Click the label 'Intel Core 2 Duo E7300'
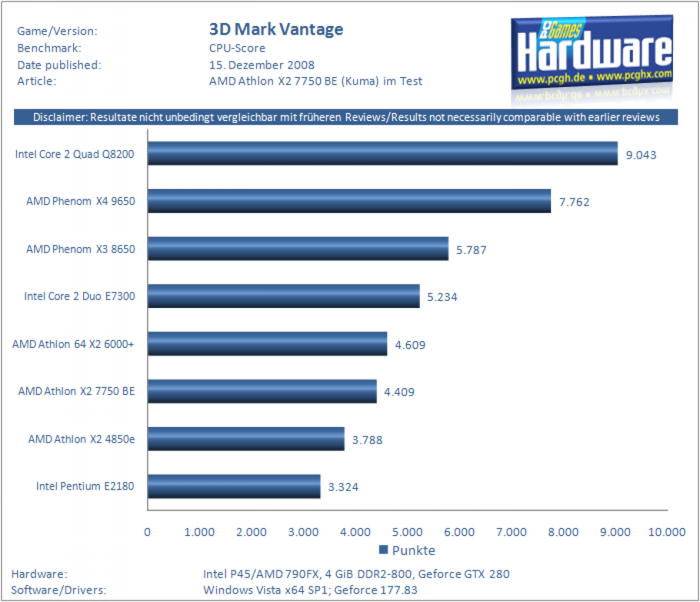Image resolution: width=700 pixels, height=602 pixels. [x=79, y=296]
